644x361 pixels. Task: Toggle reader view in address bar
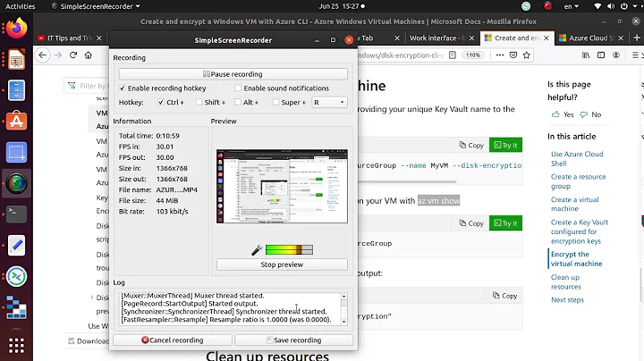(x=453, y=55)
